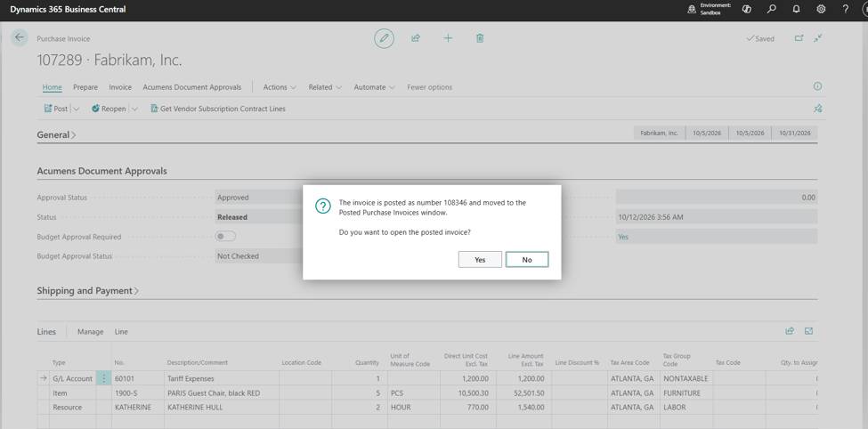The image size is (868, 429).
Task: Click the Tax Area Code column header
Action: (x=630, y=362)
